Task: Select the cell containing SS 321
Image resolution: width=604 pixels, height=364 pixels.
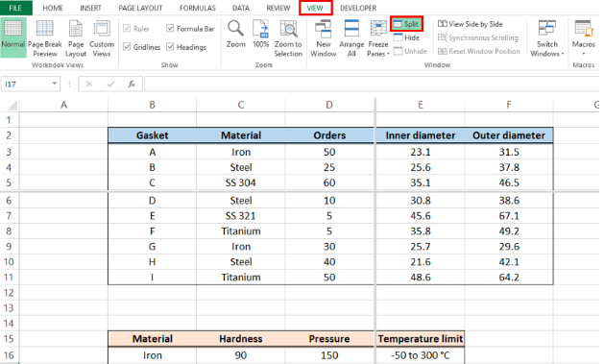Action: point(241,216)
